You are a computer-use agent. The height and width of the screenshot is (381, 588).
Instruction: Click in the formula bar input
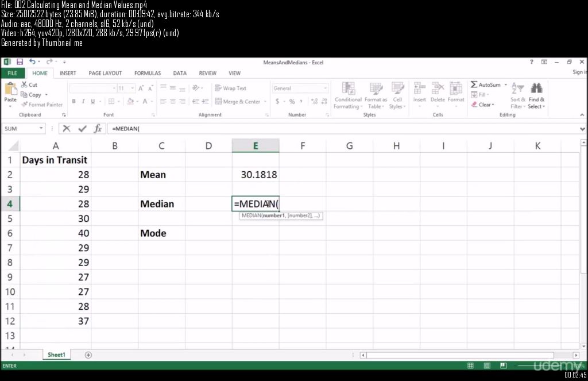(x=343, y=128)
